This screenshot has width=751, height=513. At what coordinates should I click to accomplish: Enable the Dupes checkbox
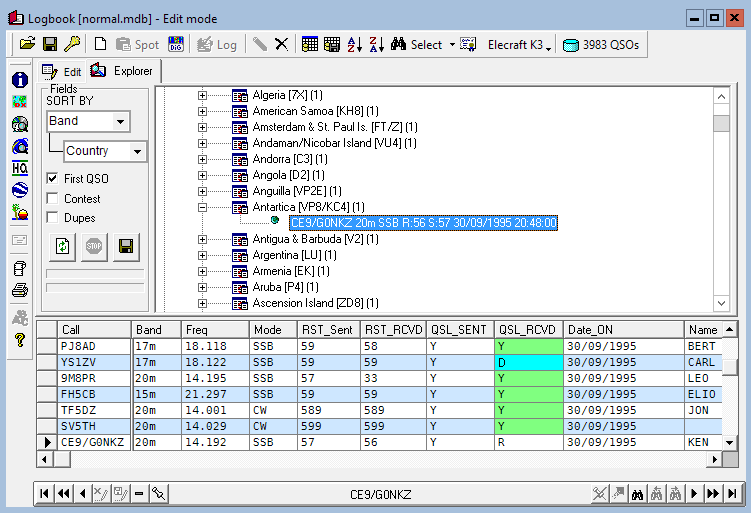[52, 217]
